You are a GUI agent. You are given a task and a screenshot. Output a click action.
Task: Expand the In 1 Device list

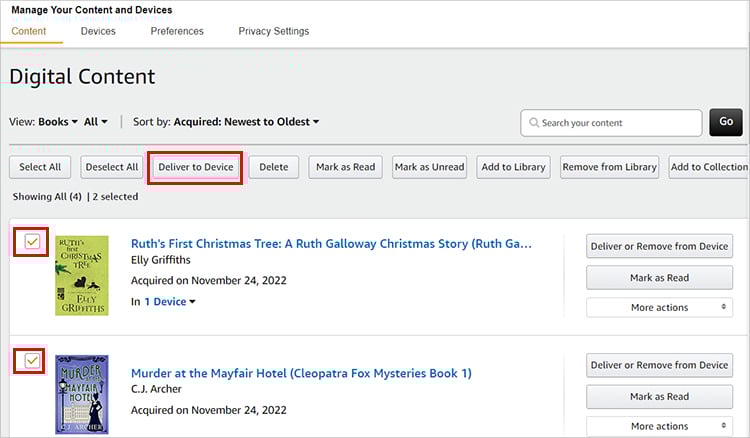click(x=169, y=301)
